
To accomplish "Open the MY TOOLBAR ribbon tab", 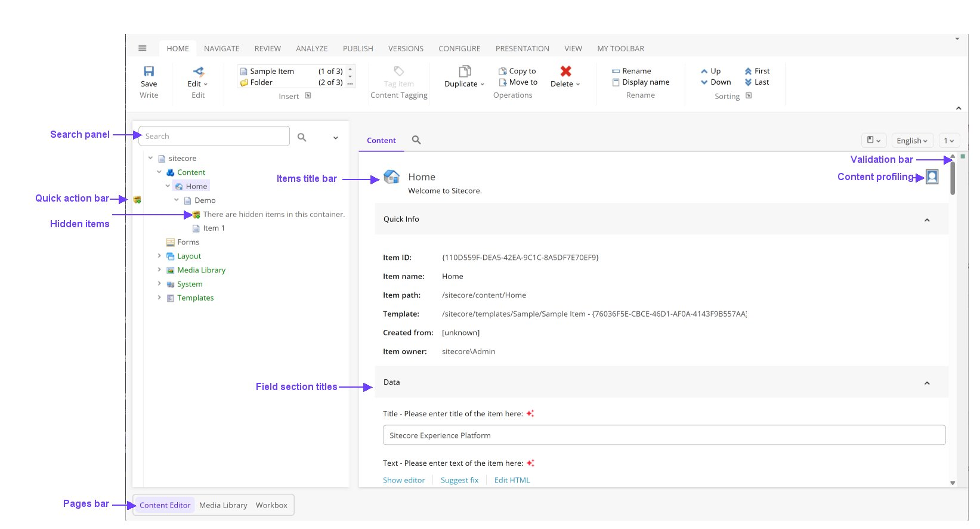I will pyautogui.click(x=621, y=48).
